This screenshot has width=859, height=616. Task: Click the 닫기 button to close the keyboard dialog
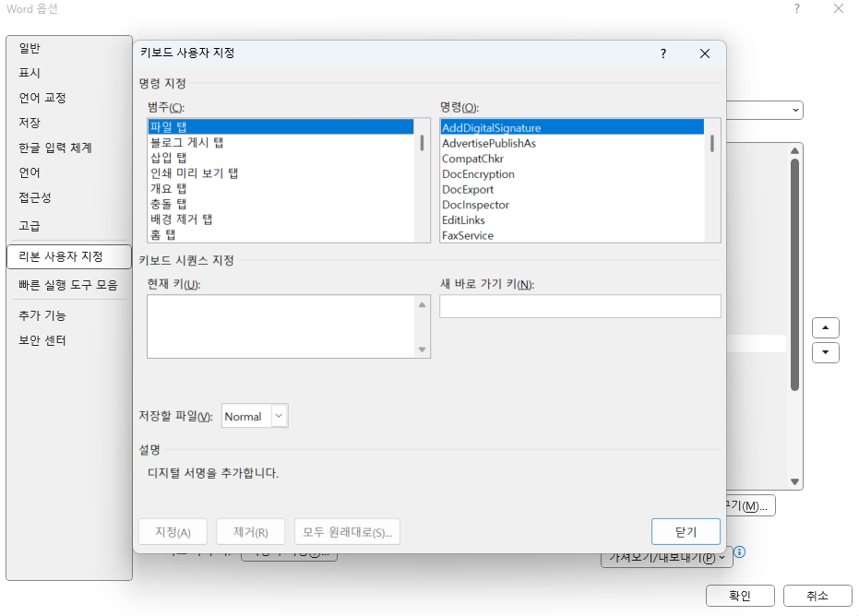click(x=686, y=531)
